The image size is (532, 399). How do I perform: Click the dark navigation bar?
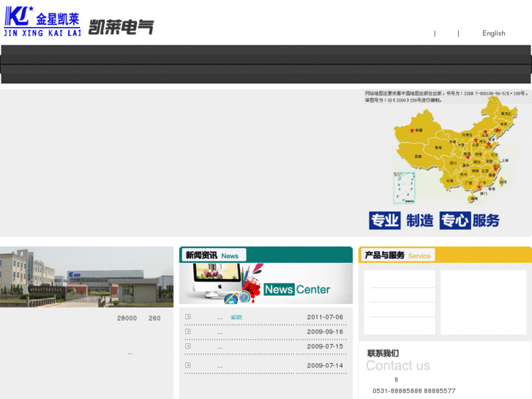(266, 64)
